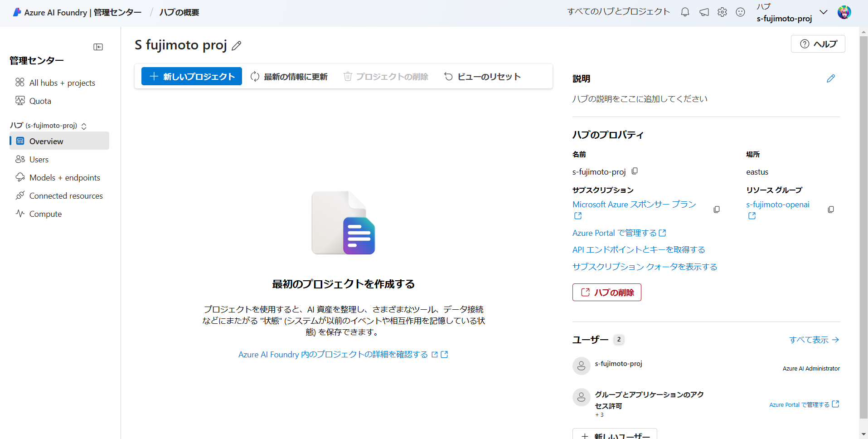Click the Azure AI Foundry logo icon
The width and height of the screenshot is (868, 439).
(x=17, y=12)
